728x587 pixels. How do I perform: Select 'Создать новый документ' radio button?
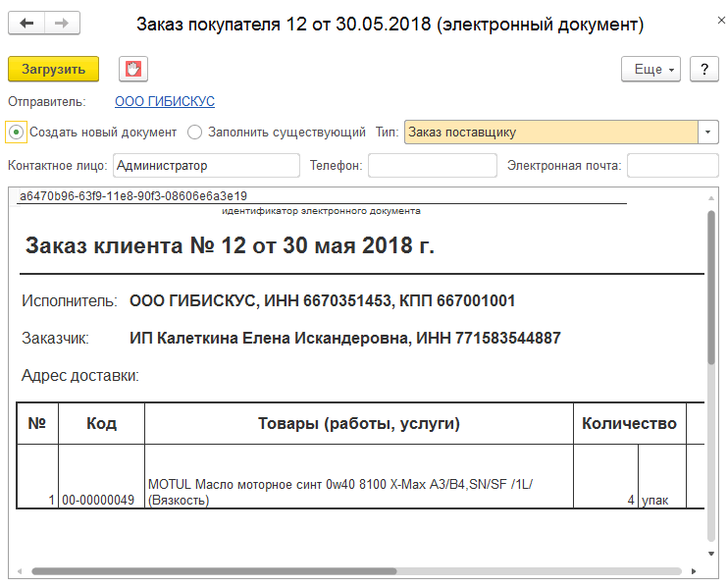pos(17,132)
